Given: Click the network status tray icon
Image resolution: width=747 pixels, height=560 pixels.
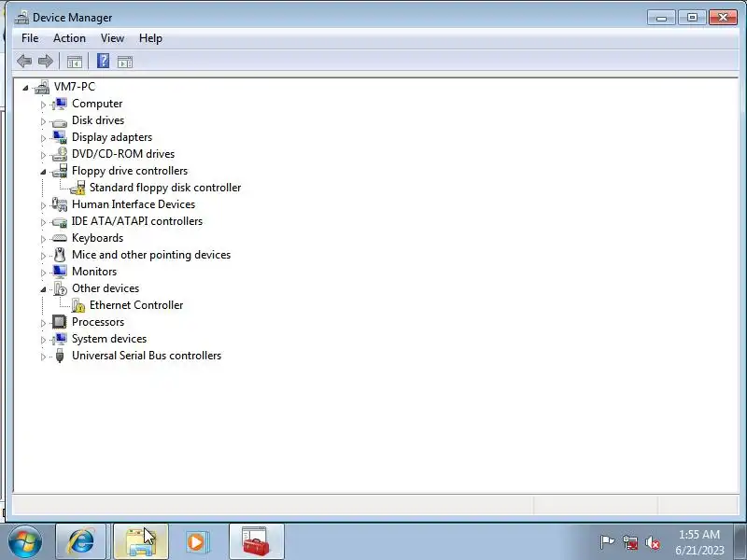Looking at the screenshot, I should tap(630, 542).
